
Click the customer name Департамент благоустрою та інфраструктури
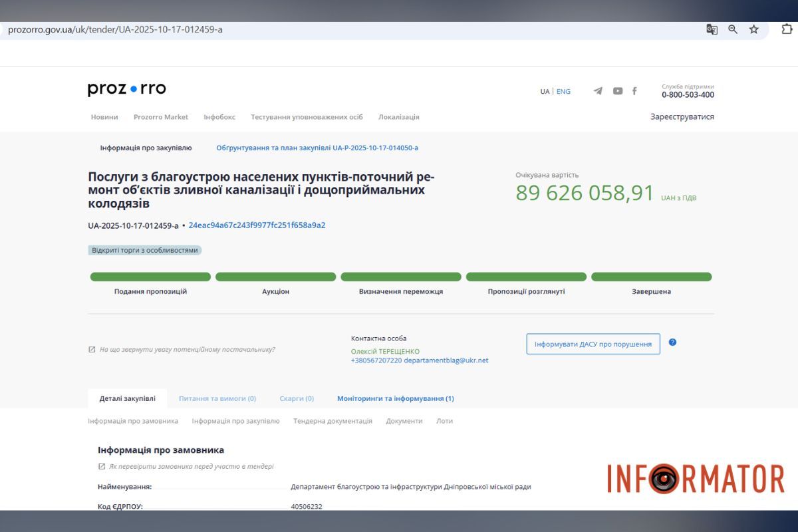(x=411, y=487)
